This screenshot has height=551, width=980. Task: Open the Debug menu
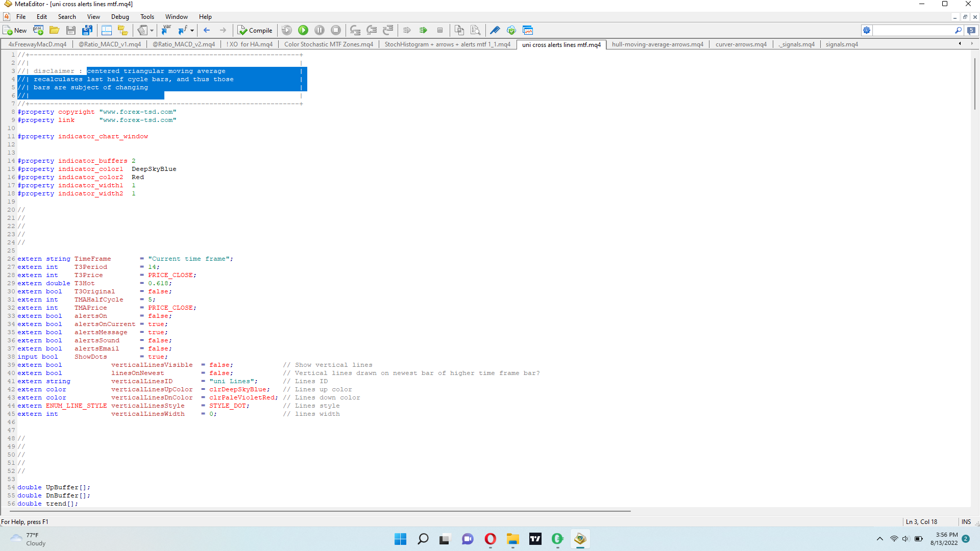point(120,16)
